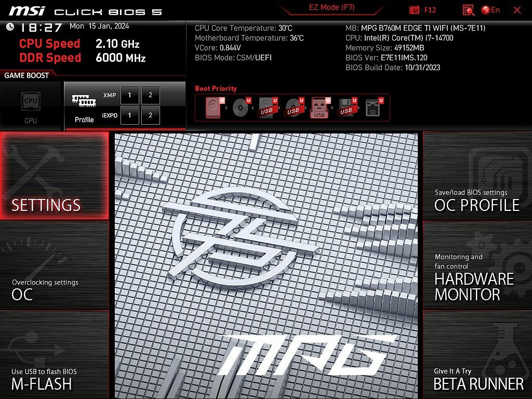Toggle the CPU Game Boost chip button

pyautogui.click(x=31, y=106)
